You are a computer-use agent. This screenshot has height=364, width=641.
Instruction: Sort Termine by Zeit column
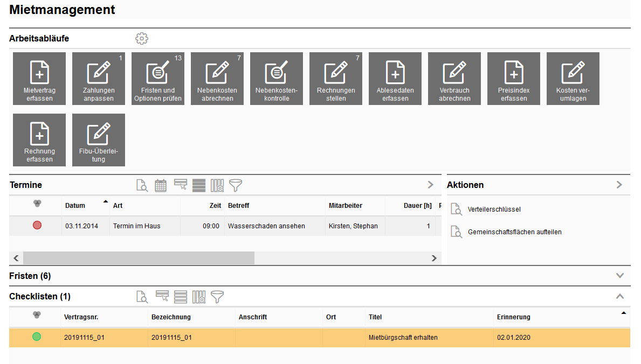216,206
